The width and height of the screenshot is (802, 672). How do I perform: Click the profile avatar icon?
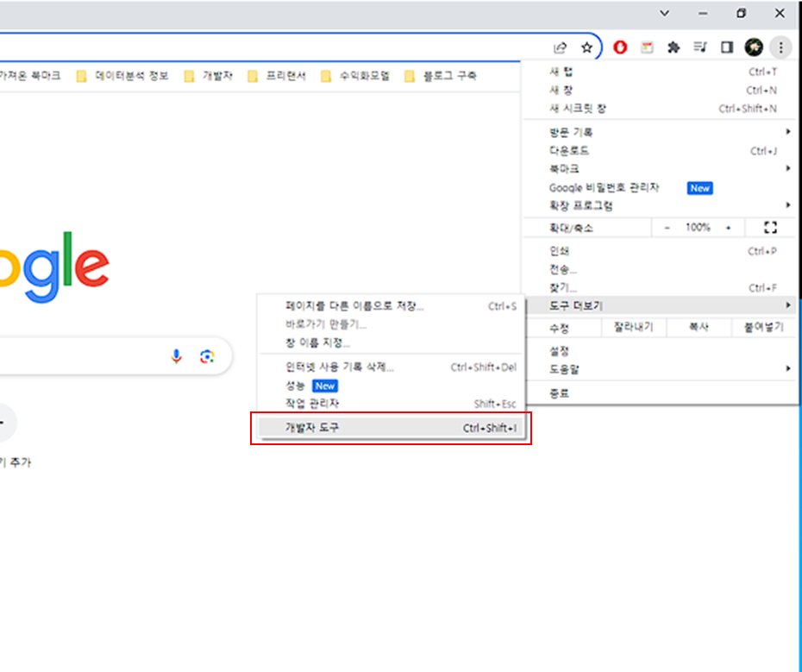tap(754, 47)
